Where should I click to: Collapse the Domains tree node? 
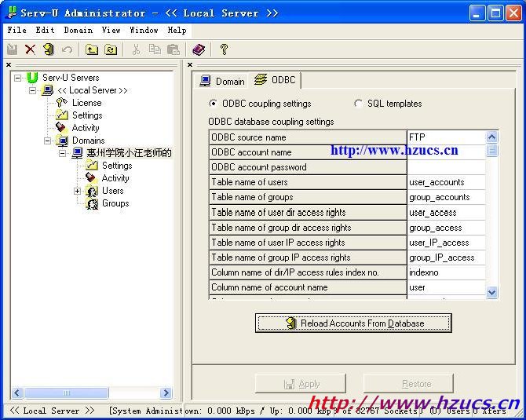(48, 141)
